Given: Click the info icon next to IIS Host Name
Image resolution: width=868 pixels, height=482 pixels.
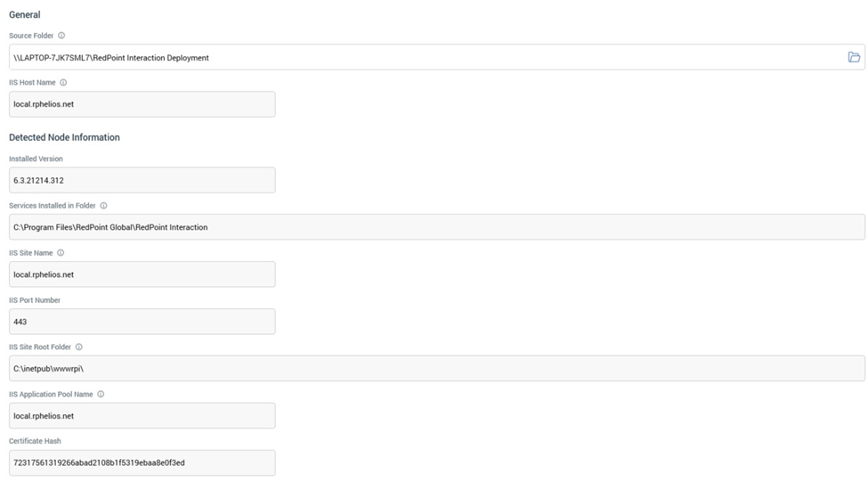Looking at the screenshot, I should pyautogui.click(x=63, y=83).
